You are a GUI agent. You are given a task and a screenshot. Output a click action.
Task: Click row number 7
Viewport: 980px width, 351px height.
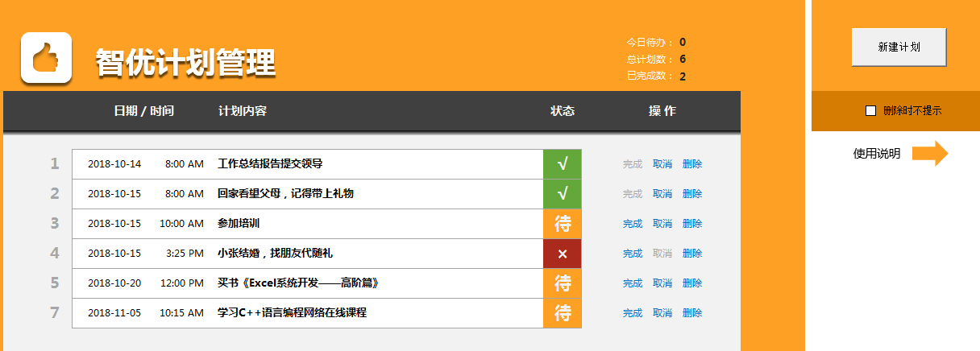point(55,313)
